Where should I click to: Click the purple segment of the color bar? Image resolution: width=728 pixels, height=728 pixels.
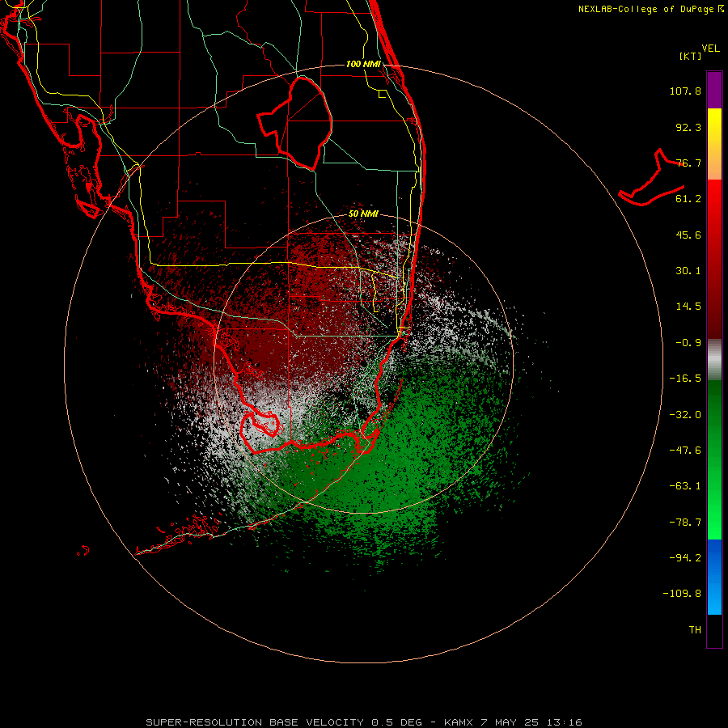pos(714,90)
